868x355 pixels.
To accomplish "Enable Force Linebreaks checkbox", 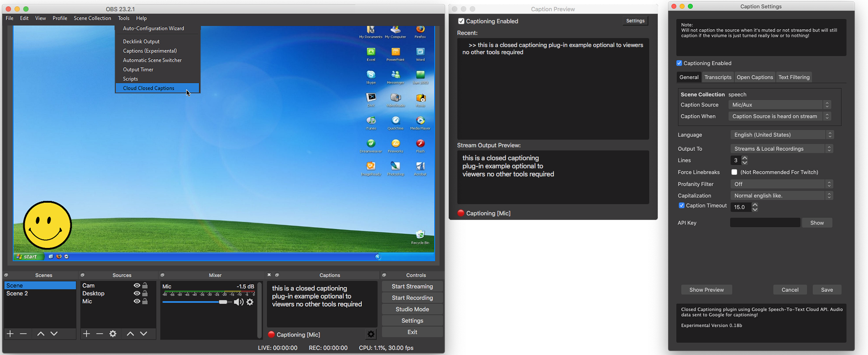I will pyautogui.click(x=734, y=172).
